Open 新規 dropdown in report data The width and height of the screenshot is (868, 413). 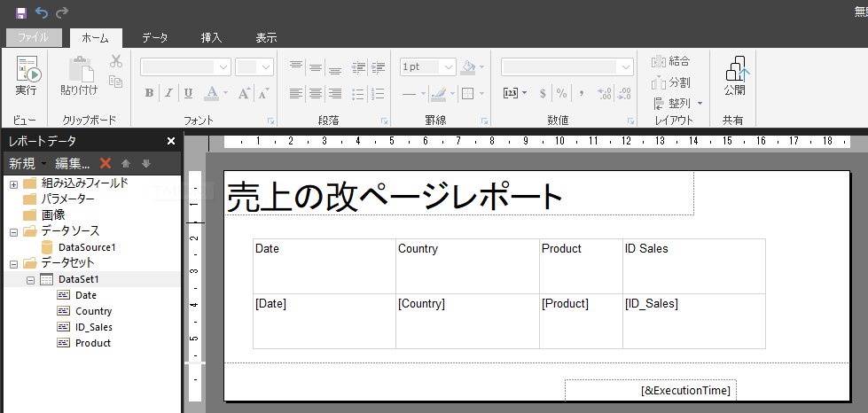[27, 163]
